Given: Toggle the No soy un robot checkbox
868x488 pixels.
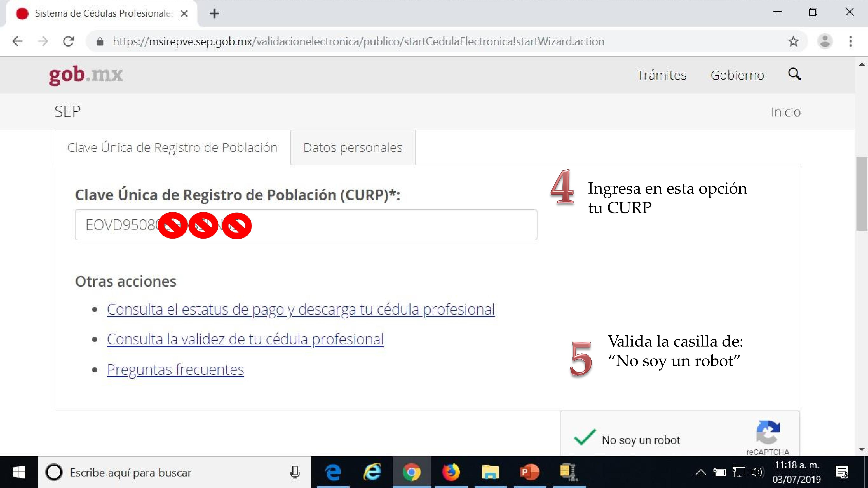Looking at the screenshot, I should pos(585,437).
